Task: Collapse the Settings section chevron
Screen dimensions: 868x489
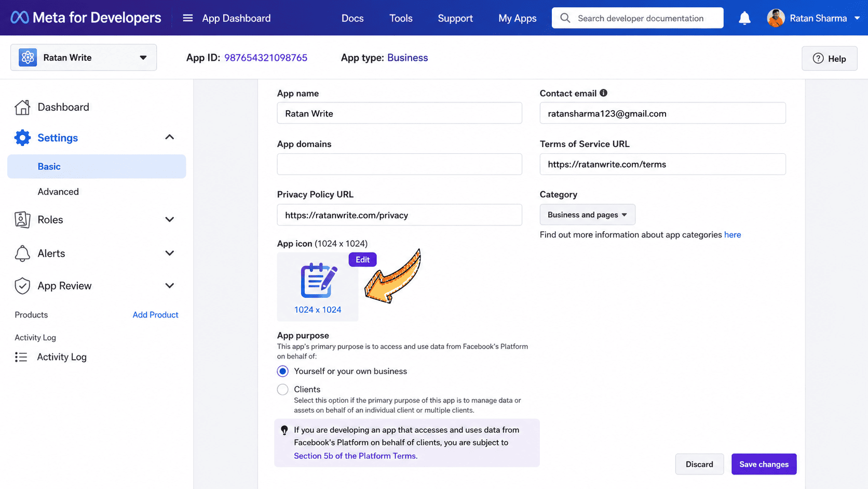Action: click(169, 137)
